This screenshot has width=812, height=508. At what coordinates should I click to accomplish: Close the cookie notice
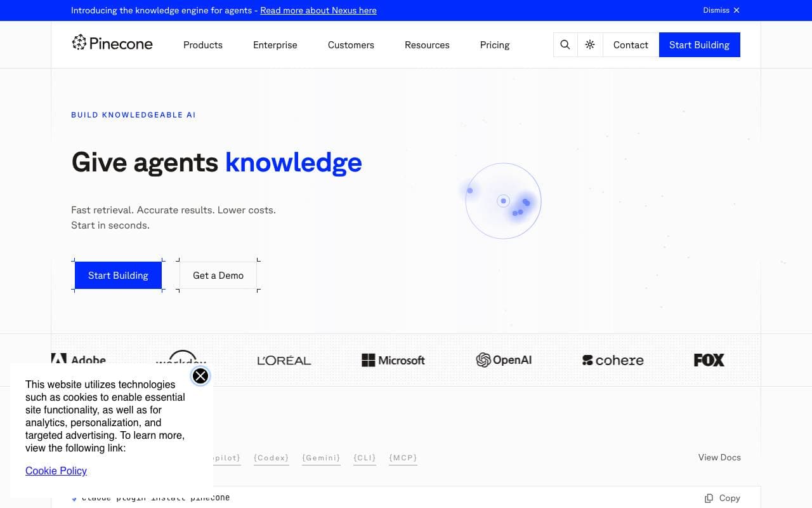[200, 376]
